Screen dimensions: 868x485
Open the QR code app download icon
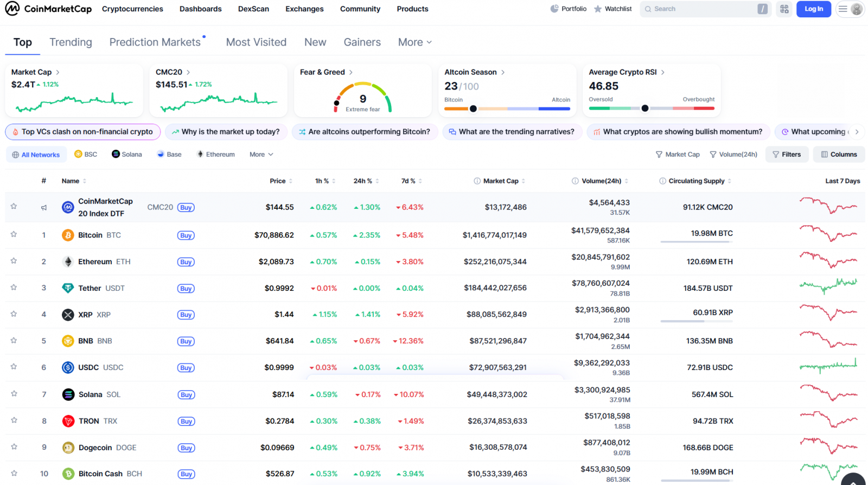(784, 9)
